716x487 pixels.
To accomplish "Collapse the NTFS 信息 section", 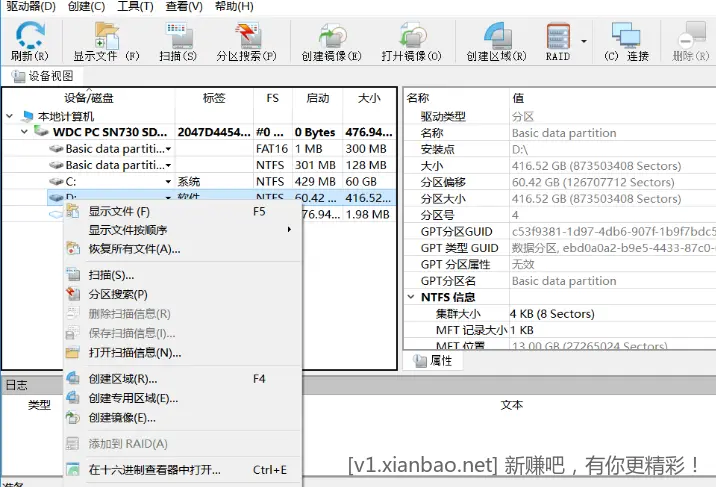I will click(411, 297).
